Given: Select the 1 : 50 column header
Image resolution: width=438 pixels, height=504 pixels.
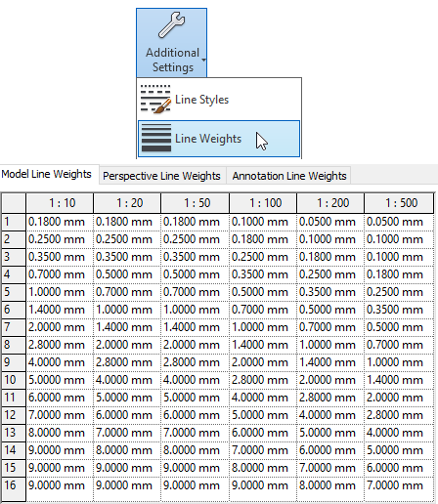Looking at the screenshot, I should coord(195,203).
